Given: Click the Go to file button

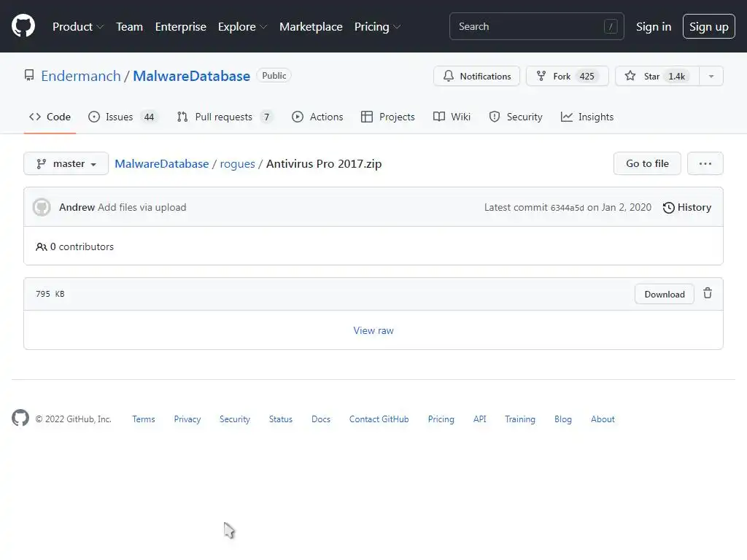Looking at the screenshot, I should click(647, 163).
